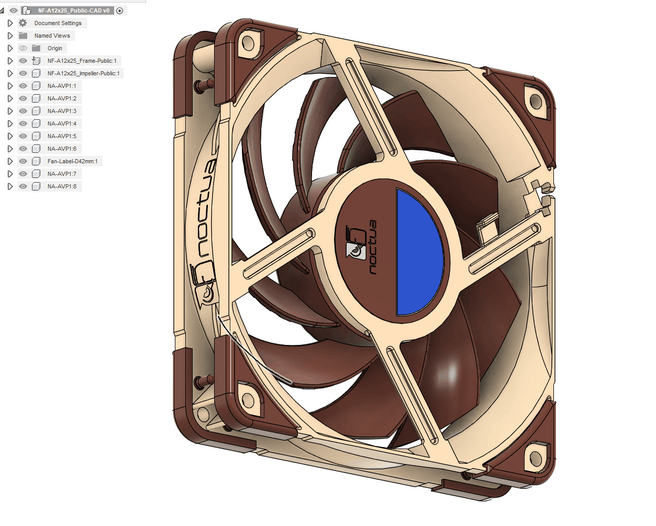Expand the NA-AVP1:4 node

10,123
